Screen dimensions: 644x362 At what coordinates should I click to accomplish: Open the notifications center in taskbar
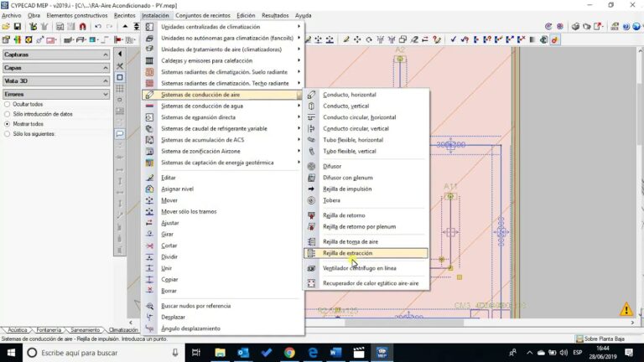629,353
